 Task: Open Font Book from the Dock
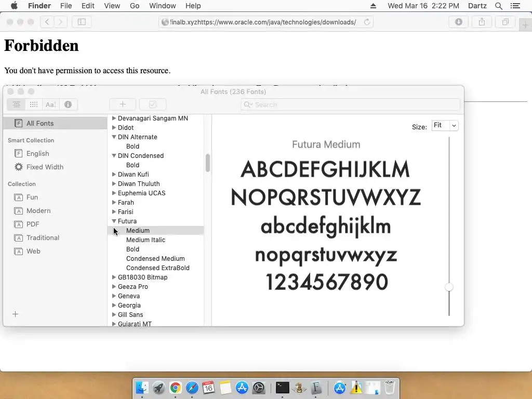pyautogui.click(x=315, y=388)
